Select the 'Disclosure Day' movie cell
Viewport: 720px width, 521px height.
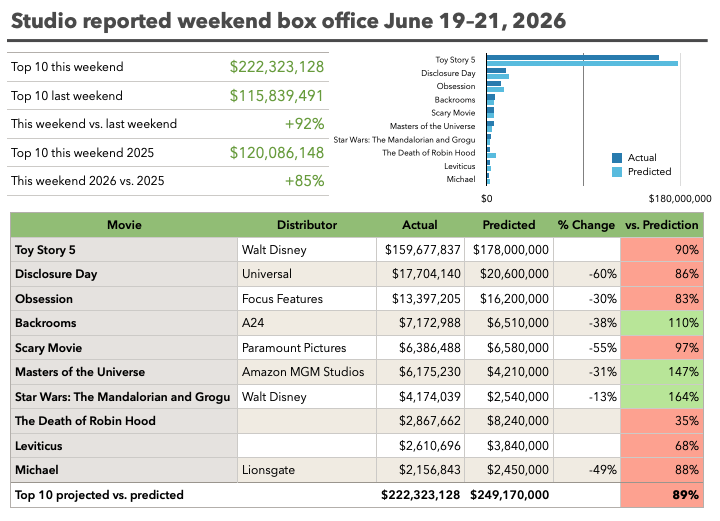124,274
